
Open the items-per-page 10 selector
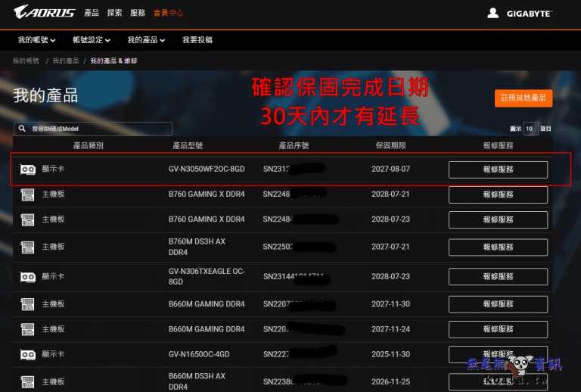(530, 129)
